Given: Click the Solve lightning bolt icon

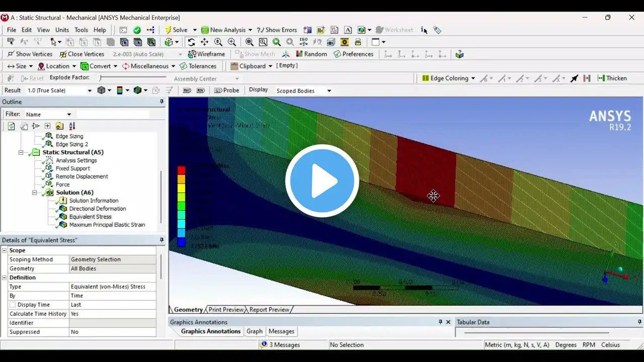Looking at the screenshot, I should click(x=169, y=30).
